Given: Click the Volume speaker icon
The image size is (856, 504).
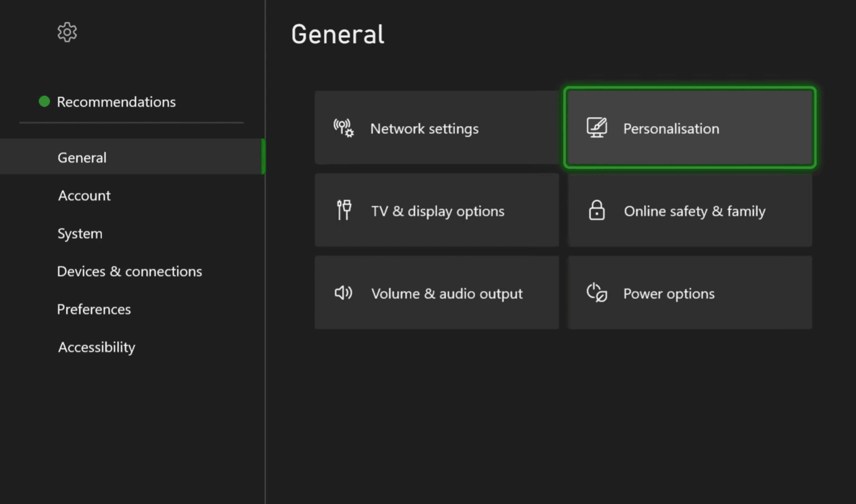Looking at the screenshot, I should click(x=343, y=293).
